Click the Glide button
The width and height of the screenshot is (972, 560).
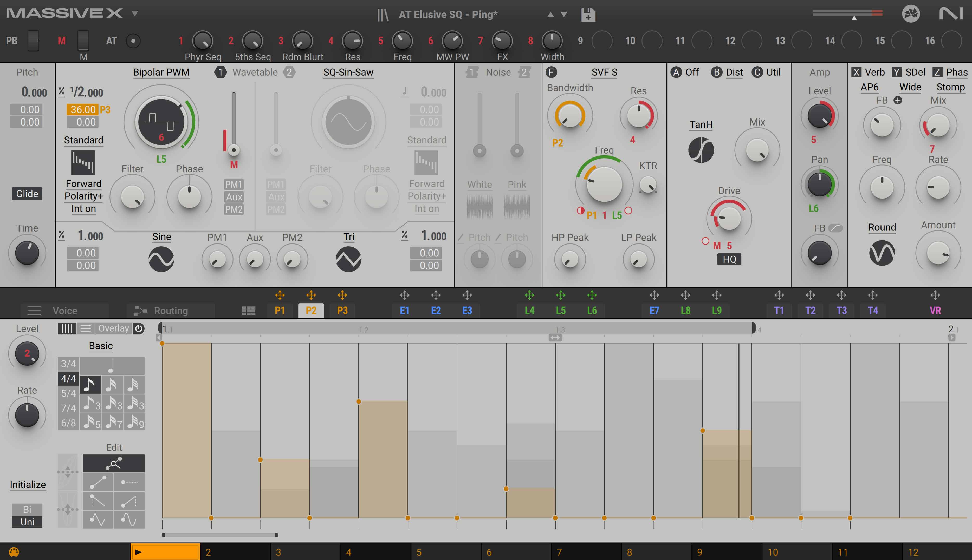(27, 194)
